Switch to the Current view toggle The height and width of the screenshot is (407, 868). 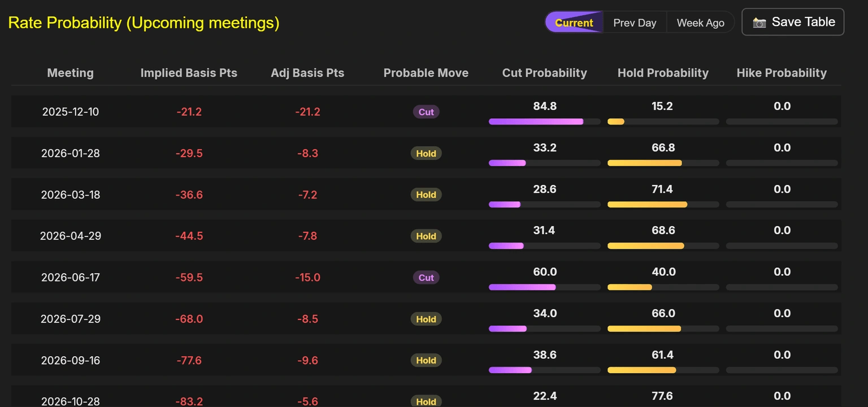(574, 23)
